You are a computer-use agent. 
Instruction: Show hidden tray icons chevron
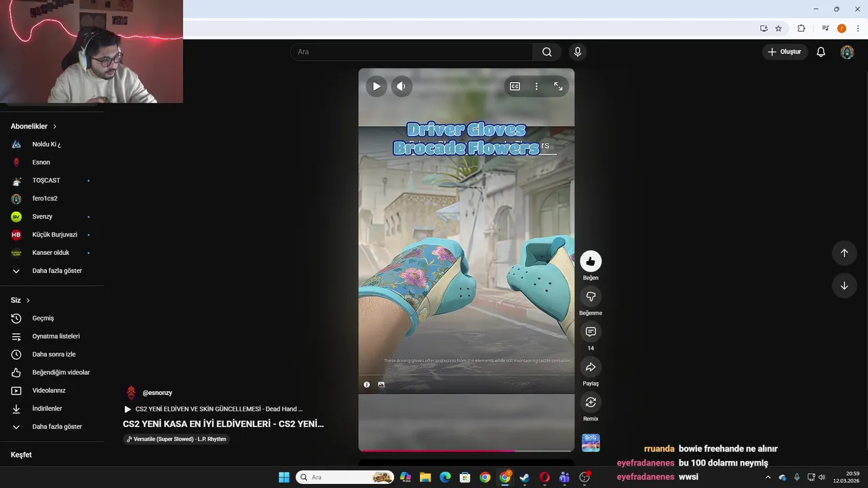pyautogui.click(x=768, y=477)
